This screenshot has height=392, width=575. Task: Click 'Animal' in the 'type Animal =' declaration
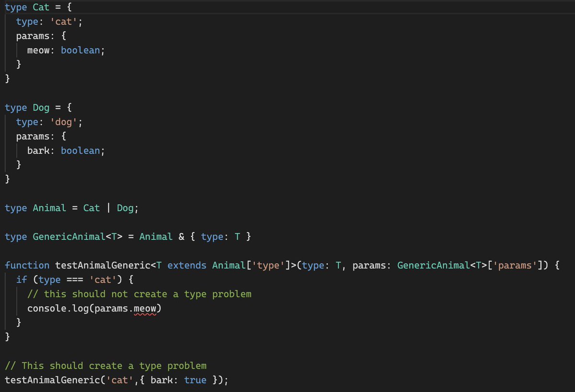(50, 208)
